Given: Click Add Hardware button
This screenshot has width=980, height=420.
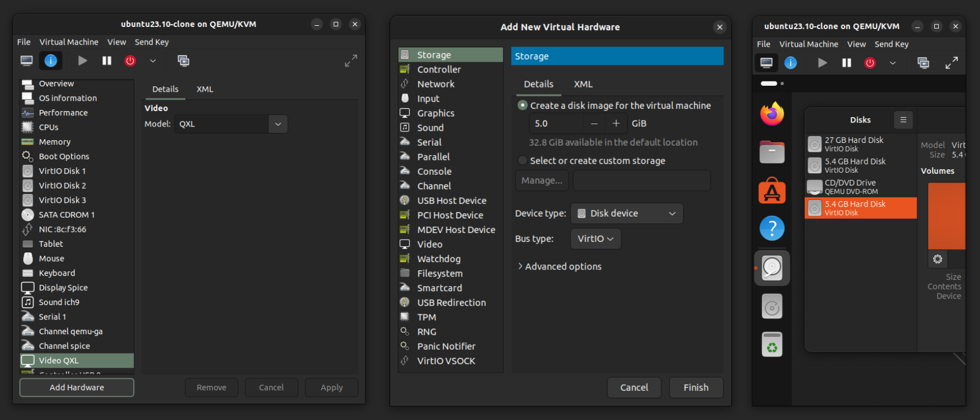Looking at the screenshot, I should 76,387.
